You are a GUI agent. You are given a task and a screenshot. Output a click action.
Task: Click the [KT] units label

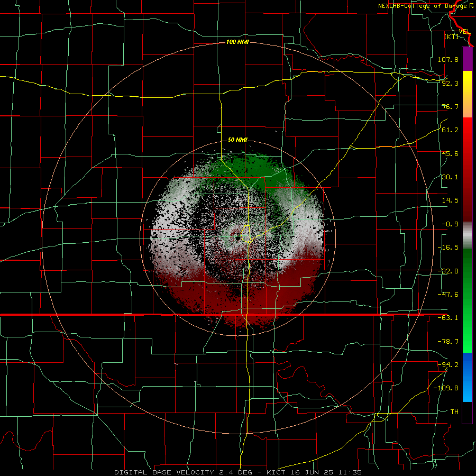[452, 36]
